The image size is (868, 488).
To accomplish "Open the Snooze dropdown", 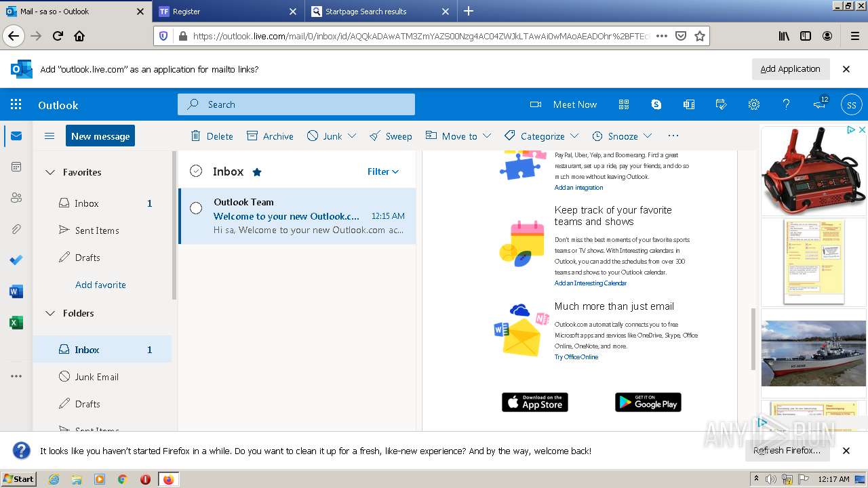I will (x=622, y=136).
